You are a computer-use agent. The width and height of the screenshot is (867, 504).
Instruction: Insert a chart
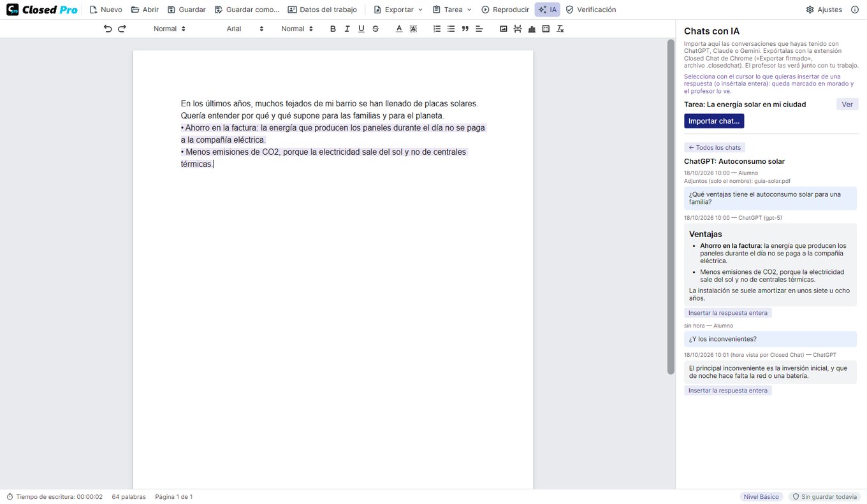pyautogui.click(x=532, y=29)
